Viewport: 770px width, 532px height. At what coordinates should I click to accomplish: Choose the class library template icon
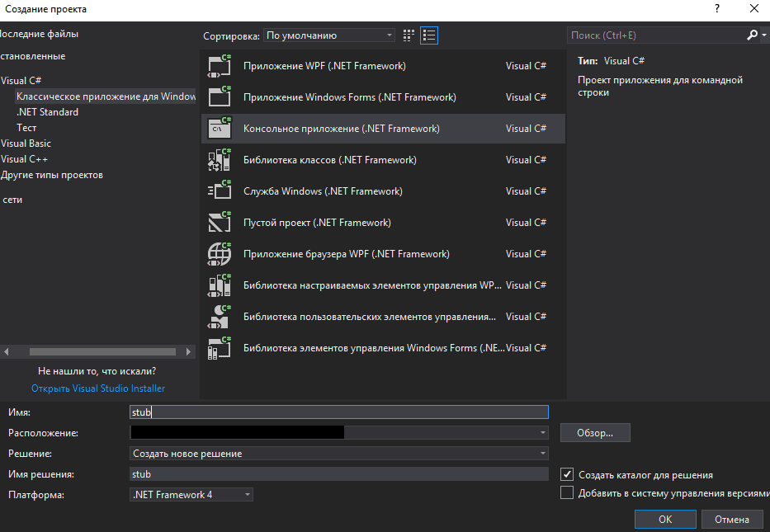click(x=219, y=160)
